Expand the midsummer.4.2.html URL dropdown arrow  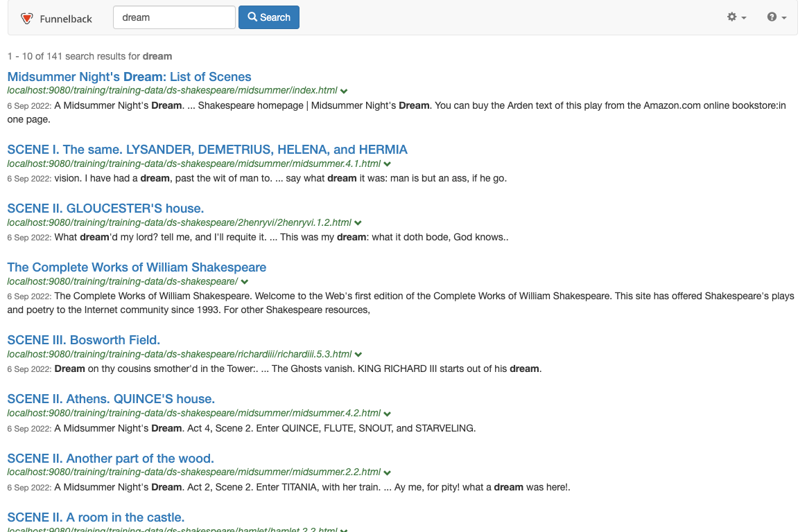tap(388, 414)
